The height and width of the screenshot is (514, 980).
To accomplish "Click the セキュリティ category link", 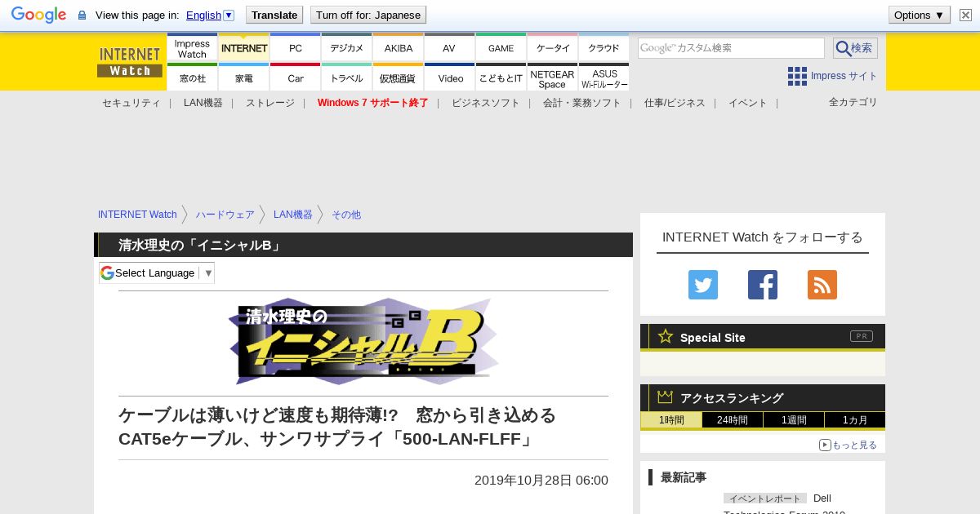I will pos(131,103).
